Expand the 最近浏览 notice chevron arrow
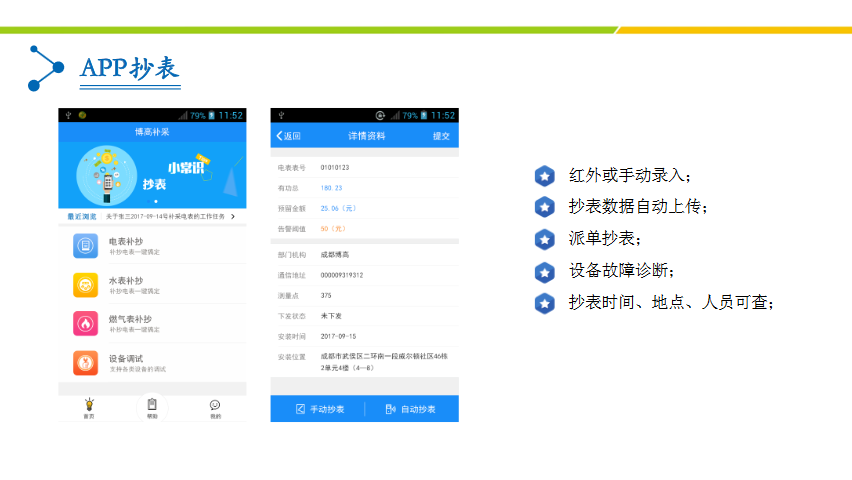The height and width of the screenshot is (480, 852). [x=233, y=216]
